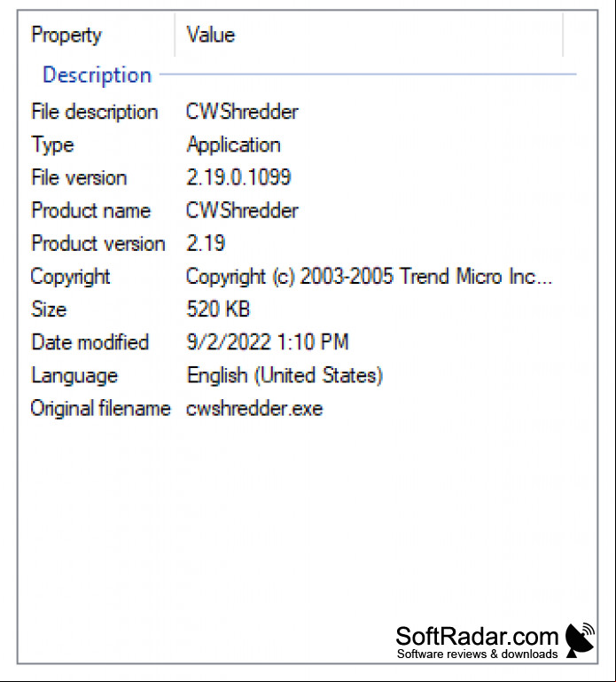Click the Application value
The height and width of the screenshot is (682, 616).
coord(233,145)
